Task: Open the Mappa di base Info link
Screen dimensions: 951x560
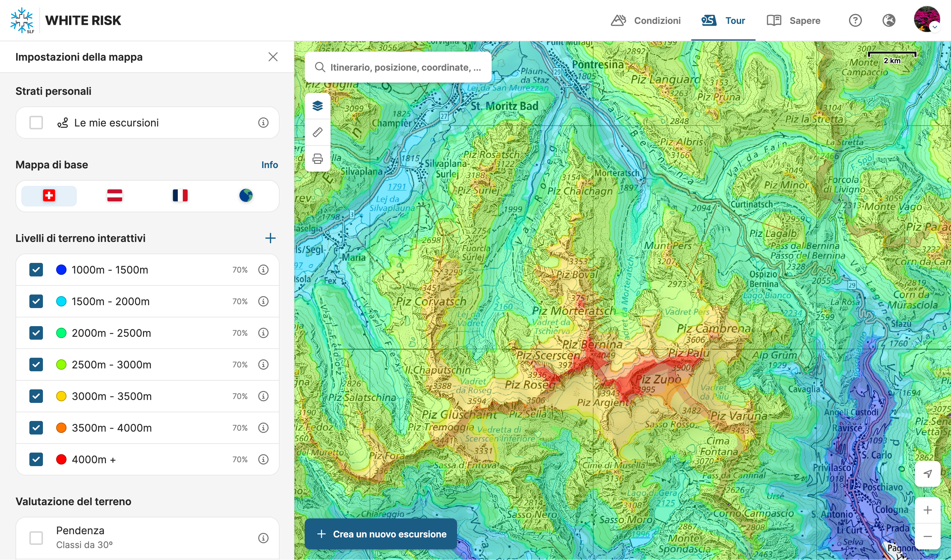Action: (x=270, y=165)
